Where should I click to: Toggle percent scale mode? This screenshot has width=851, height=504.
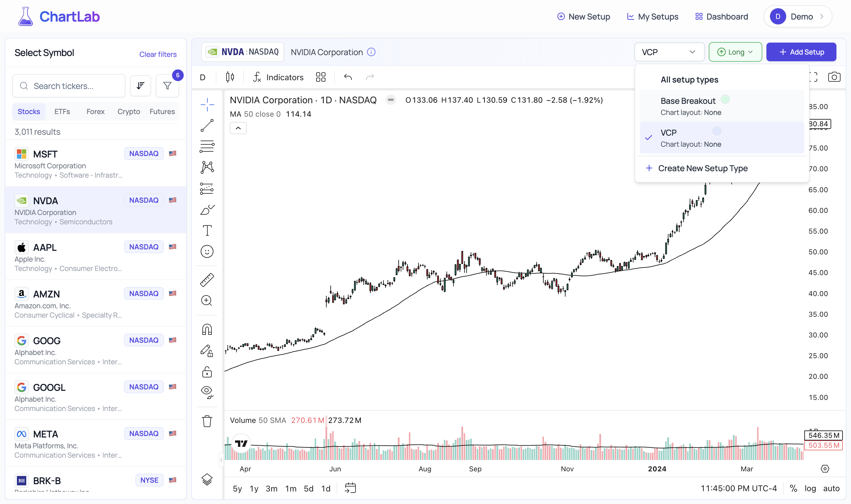(793, 488)
